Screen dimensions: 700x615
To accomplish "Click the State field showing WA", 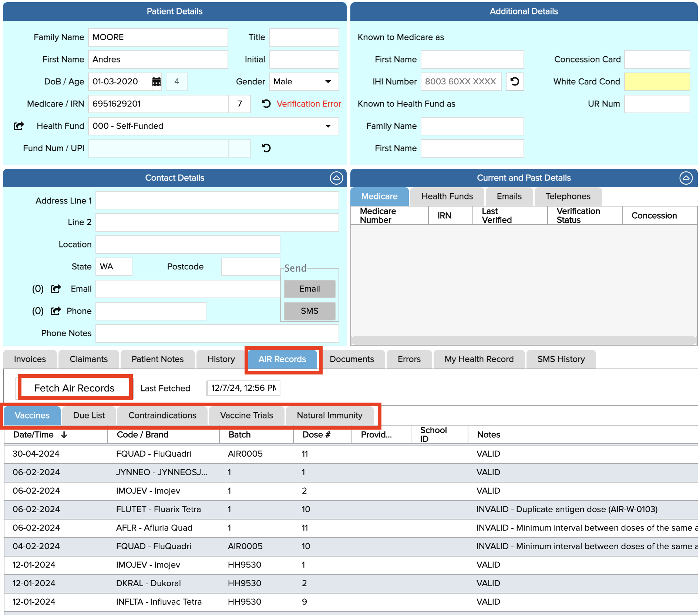I will point(114,267).
